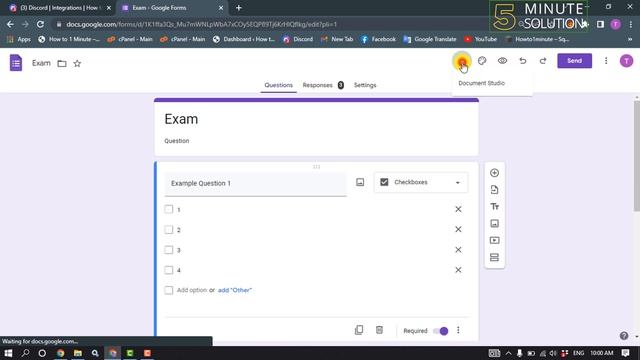Screen dimensions: 640x360
Task: Duplicate the question
Action: tap(359, 330)
